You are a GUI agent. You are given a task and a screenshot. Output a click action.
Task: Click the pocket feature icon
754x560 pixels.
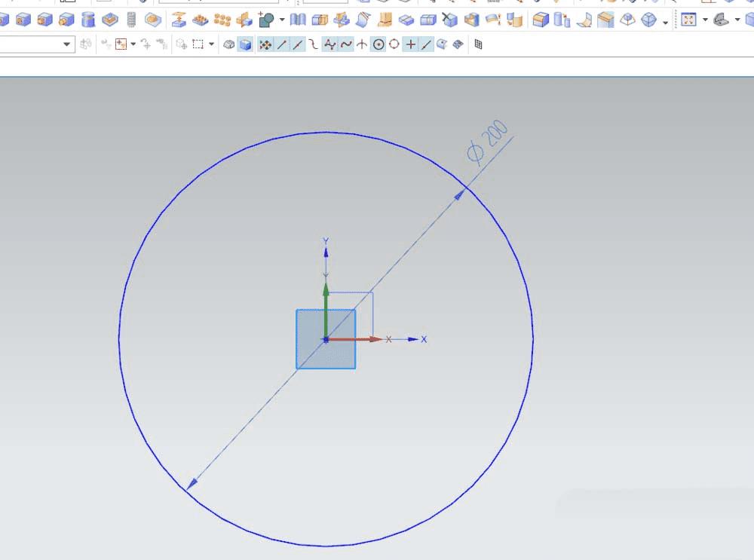coord(109,20)
